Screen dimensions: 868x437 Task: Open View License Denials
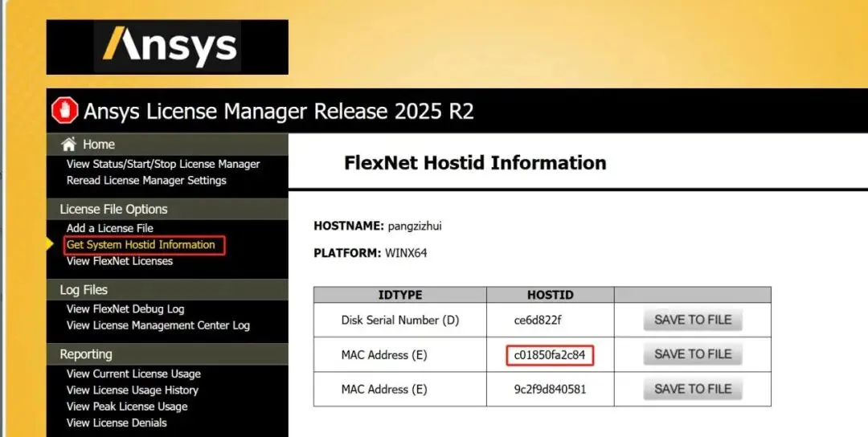point(117,423)
